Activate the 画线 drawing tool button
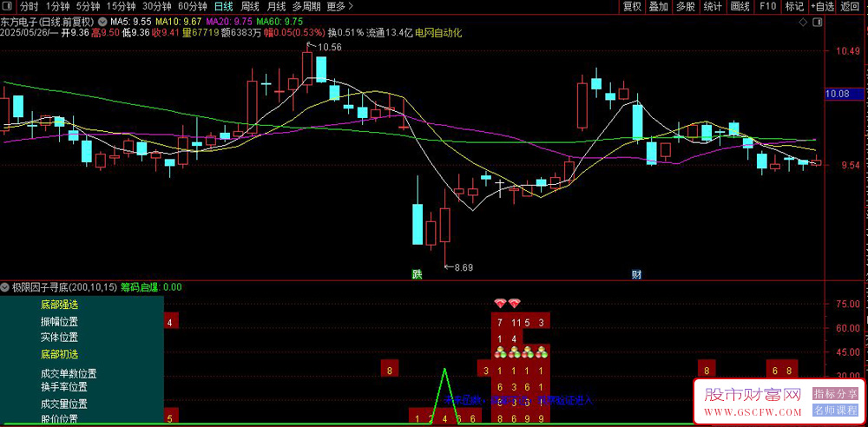868x427 pixels. tap(740, 7)
